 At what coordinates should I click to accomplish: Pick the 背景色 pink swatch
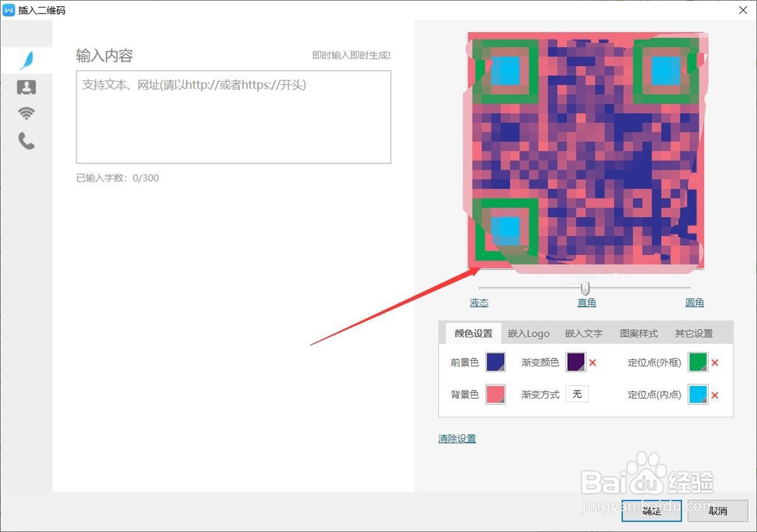(x=495, y=394)
